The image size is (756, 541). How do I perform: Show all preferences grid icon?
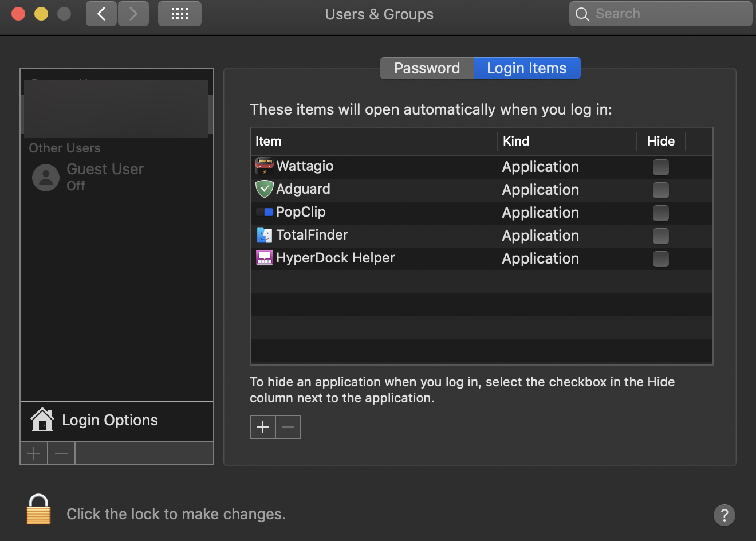click(180, 14)
